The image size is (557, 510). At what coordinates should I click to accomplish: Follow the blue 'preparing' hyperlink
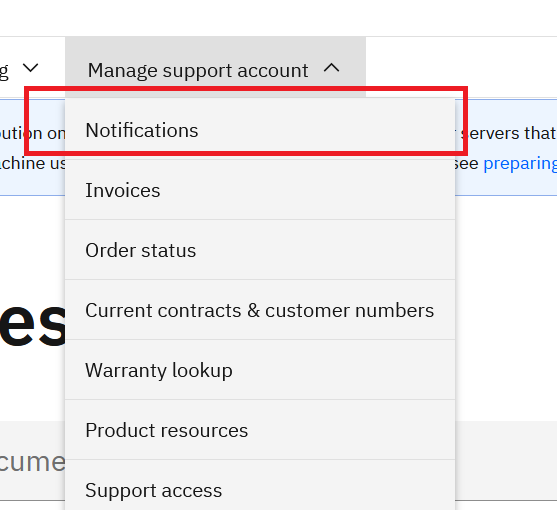(520, 163)
